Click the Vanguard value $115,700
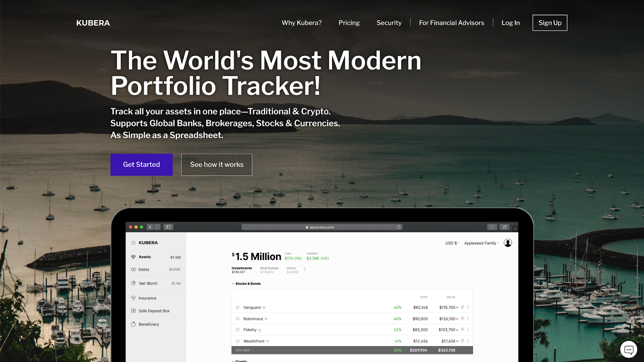This screenshot has width=644, height=362. pyautogui.click(x=447, y=307)
